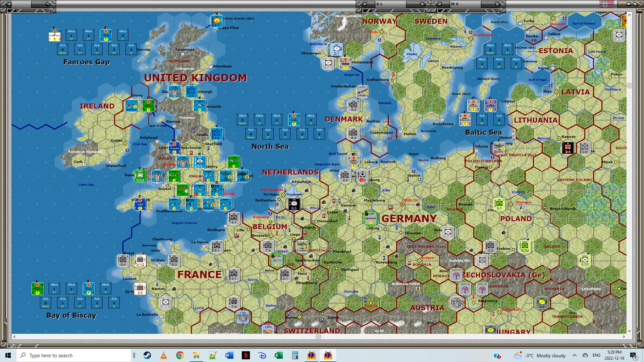Select the synthetic oil counter at Brno

457,275
